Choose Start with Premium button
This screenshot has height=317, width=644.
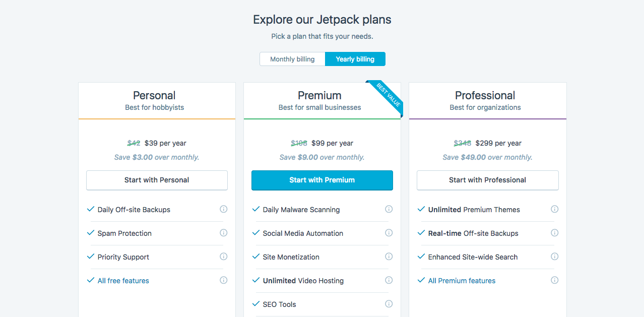point(322,180)
